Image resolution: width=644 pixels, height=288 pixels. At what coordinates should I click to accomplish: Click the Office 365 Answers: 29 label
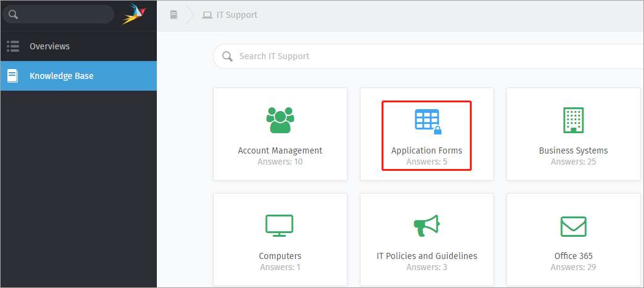[x=574, y=267]
